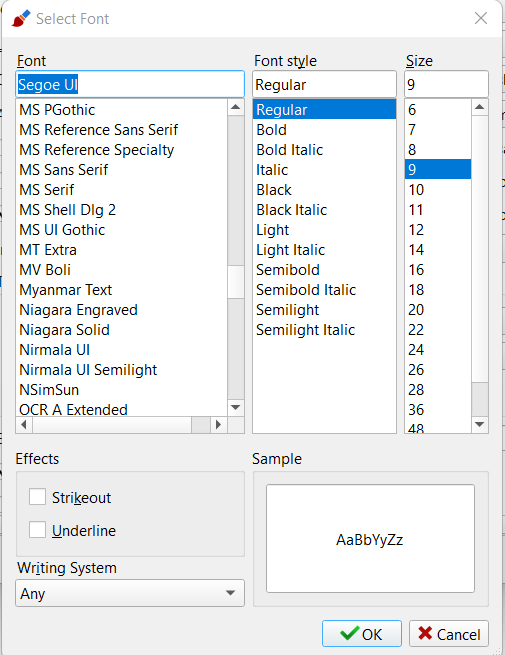This screenshot has width=505, height=655.
Task: Open the Writing System dropdown
Action: pyautogui.click(x=130, y=593)
